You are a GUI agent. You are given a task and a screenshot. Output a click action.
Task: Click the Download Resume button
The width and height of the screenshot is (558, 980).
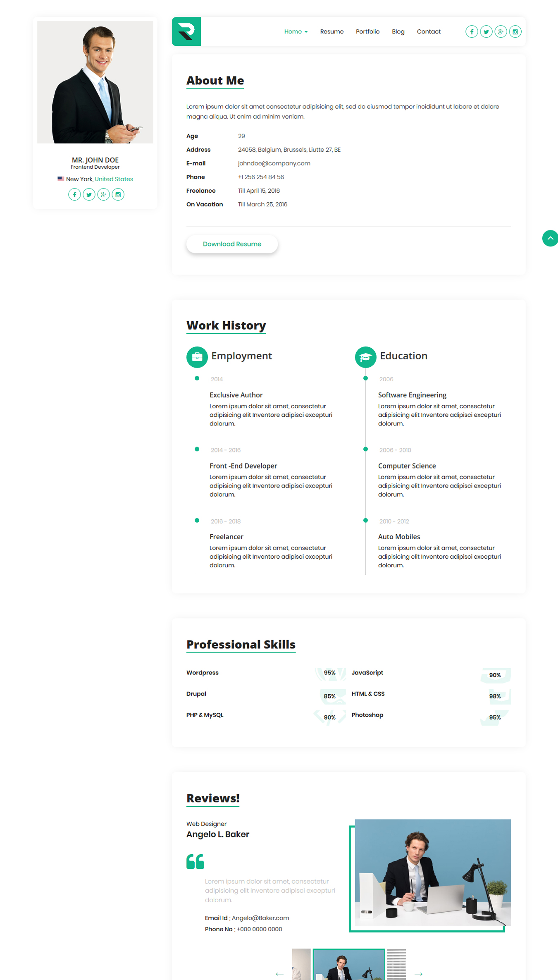[x=232, y=244]
